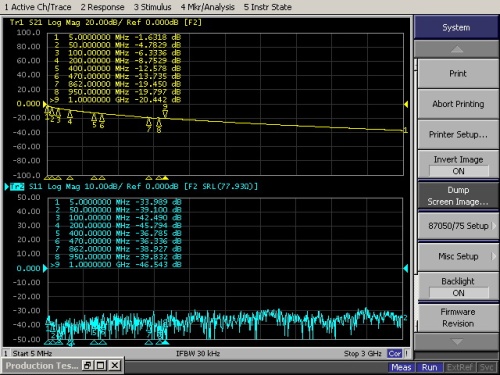The width and height of the screenshot is (500, 375).
Task: Close the Production Test window
Action: click(x=115, y=366)
